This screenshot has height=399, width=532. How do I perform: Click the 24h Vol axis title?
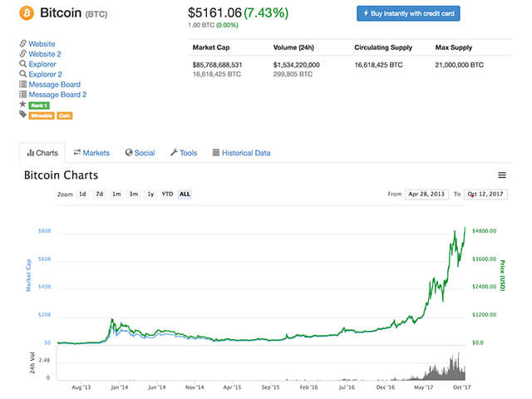pos(32,363)
